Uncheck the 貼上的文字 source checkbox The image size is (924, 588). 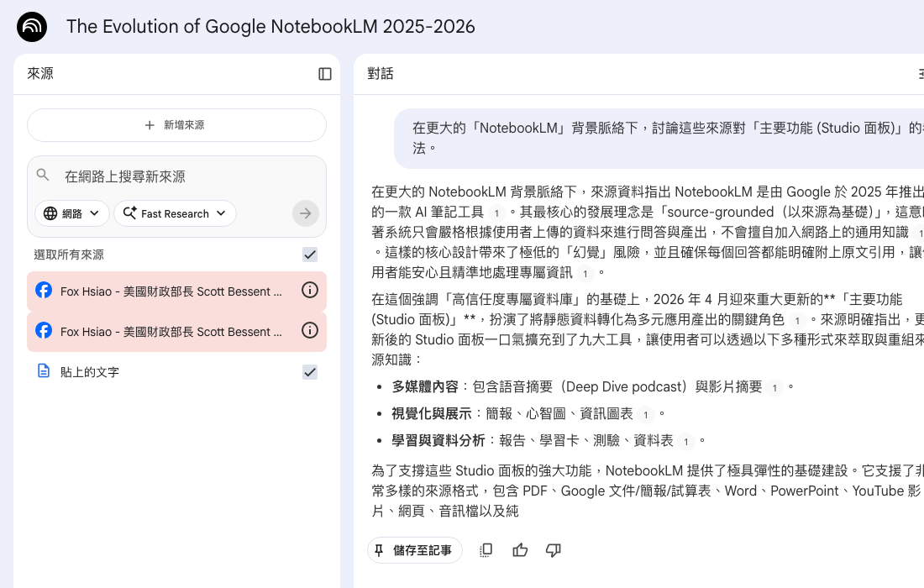310,372
